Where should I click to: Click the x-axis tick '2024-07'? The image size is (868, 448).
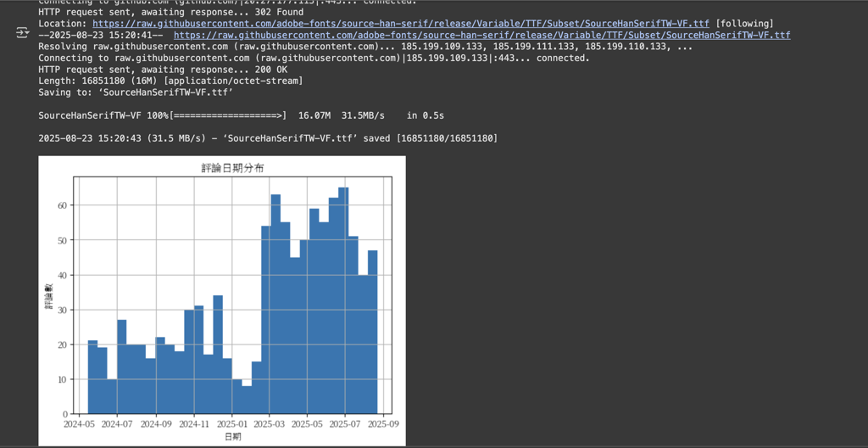(117, 425)
